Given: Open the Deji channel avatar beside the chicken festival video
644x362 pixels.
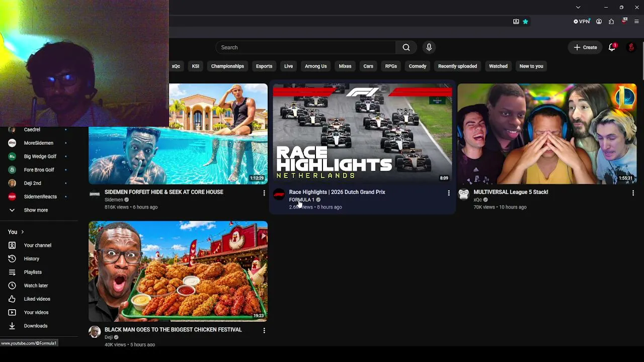Looking at the screenshot, I should (95, 332).
